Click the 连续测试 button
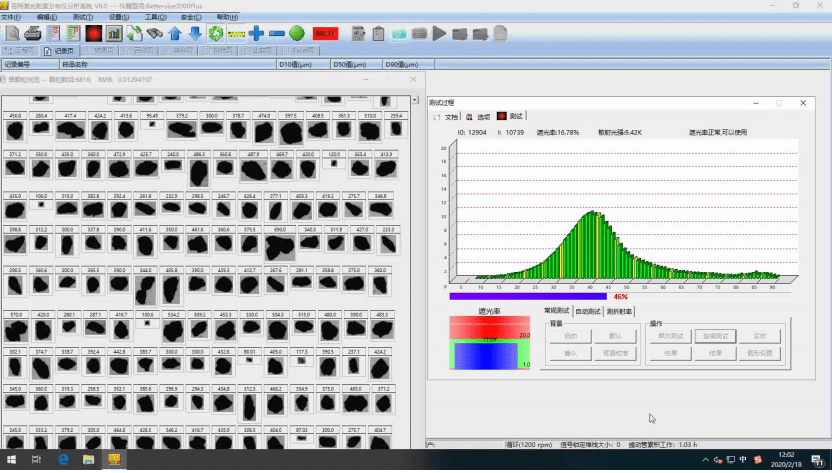Viewport: 832px width, 473px height. coord(717,336)
